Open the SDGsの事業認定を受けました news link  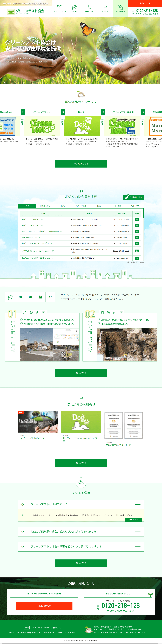click(118, 445)
